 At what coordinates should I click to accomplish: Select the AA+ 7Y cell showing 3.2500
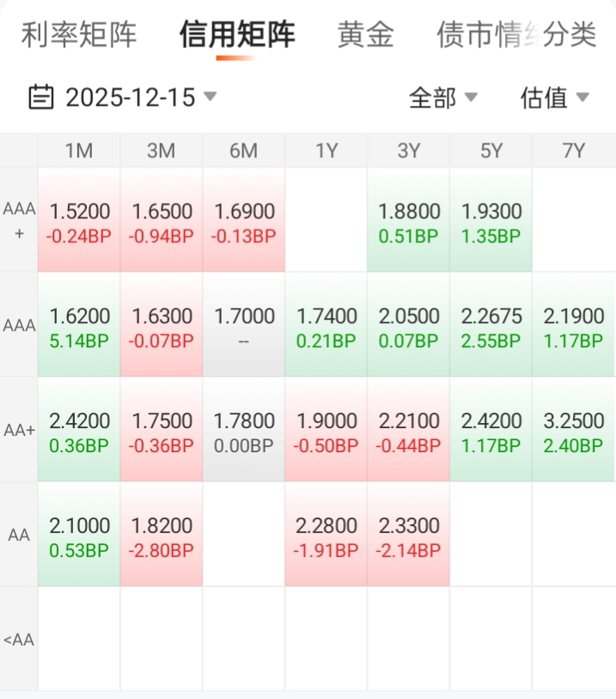click(x=573, y=432)
